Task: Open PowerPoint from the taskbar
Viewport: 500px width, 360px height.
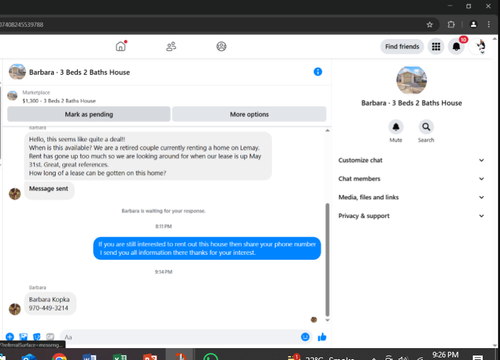Action: pyautogui.click(x=150, y=357)
